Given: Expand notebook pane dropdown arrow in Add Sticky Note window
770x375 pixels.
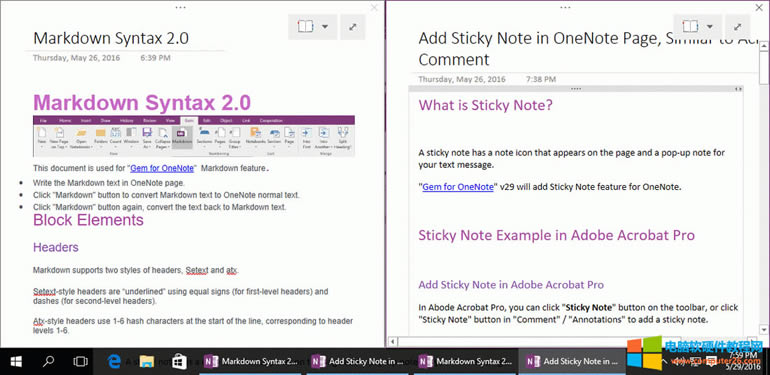Looking at the screenshot, I should click(710, 27).
